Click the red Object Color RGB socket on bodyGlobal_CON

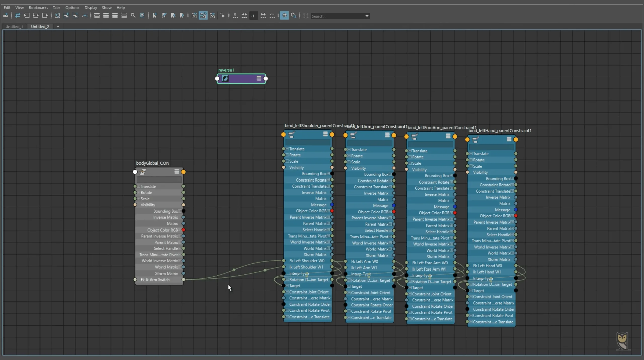point(184,230)
